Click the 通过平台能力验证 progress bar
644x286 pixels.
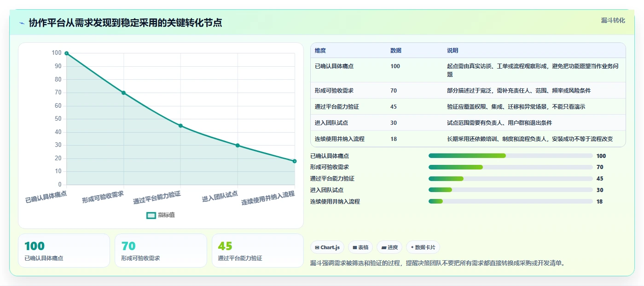tap(511, 179)
